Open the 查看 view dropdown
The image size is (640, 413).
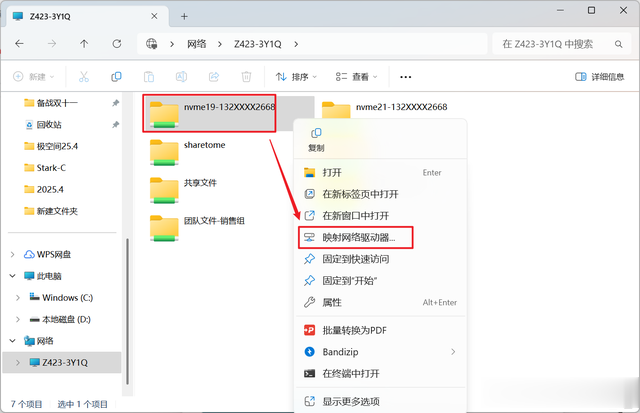(356, 77)
